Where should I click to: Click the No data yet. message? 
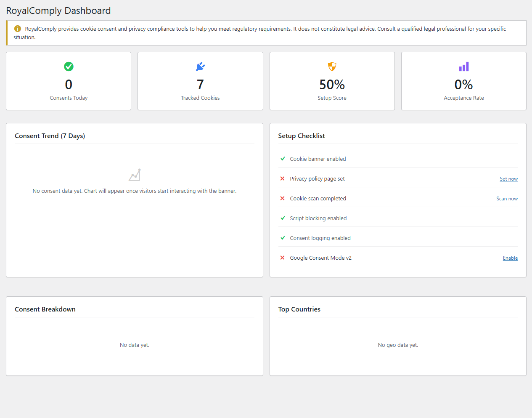pos(135,345)
